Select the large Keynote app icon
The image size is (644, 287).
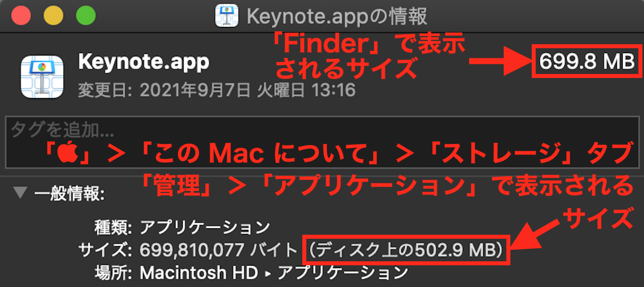42,77
